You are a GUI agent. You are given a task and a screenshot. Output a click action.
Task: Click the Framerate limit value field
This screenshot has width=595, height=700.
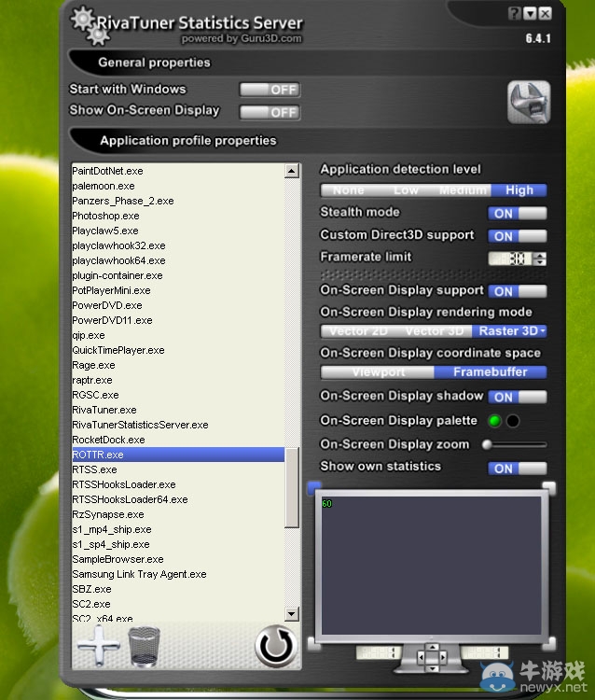[511, 259]
